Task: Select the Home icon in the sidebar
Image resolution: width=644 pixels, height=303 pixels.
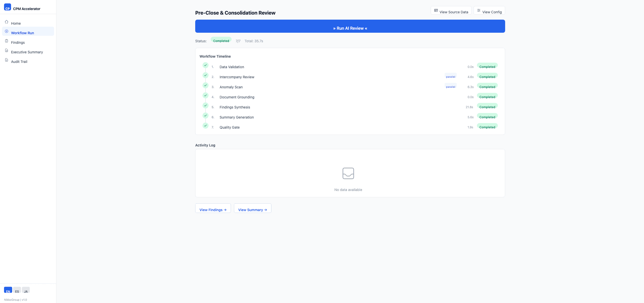Action: 6,22
